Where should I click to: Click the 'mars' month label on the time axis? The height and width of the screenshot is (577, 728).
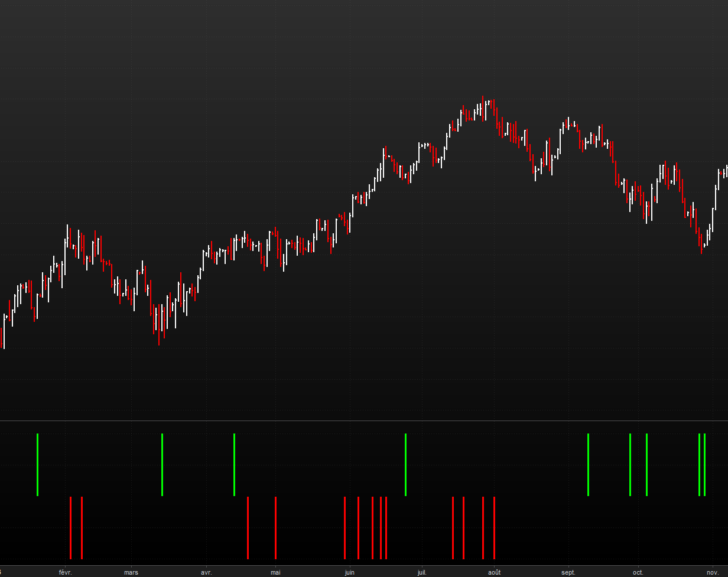tap(131, 572)
